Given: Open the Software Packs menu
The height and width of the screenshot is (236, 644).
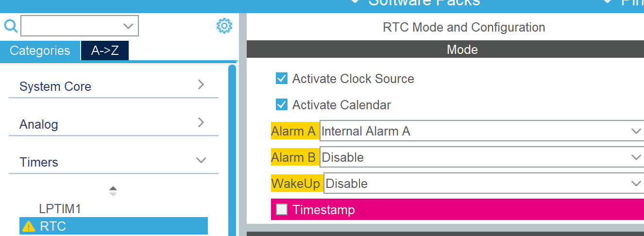Looking at the screenshot, I should point(424,2).
